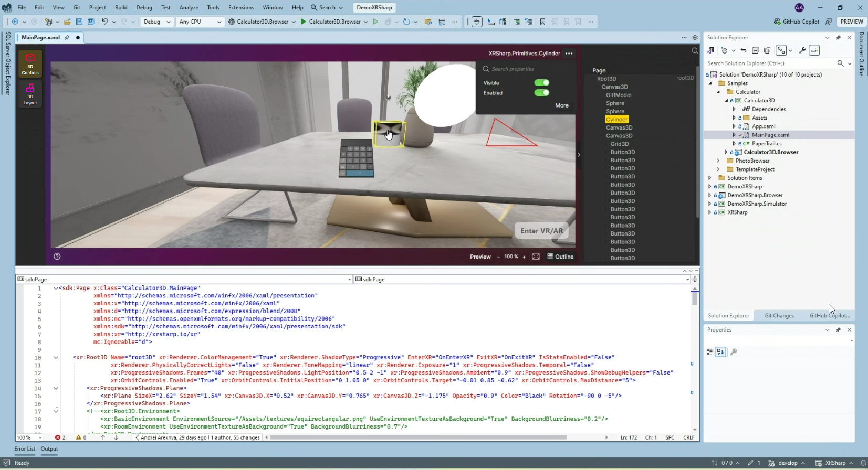Open the Cylinder options ellipsis menu

pyautogui.click(x=569, y=54)
